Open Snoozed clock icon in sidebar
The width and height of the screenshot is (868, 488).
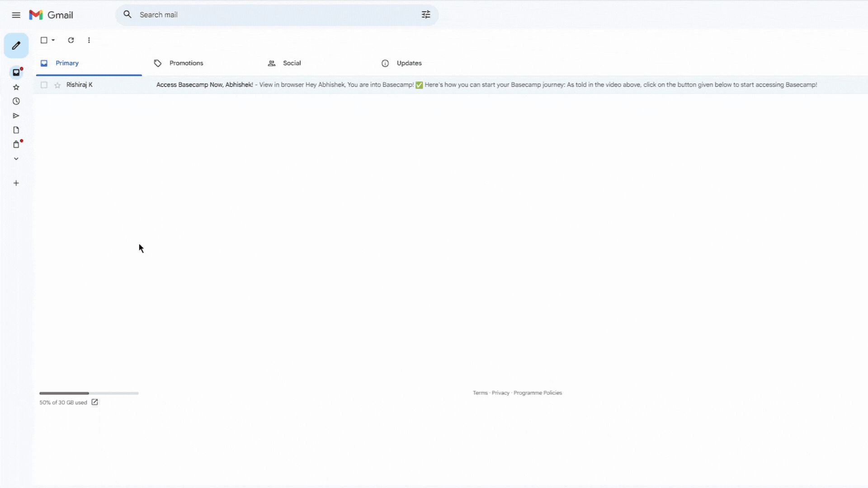[x=16, y=101]
